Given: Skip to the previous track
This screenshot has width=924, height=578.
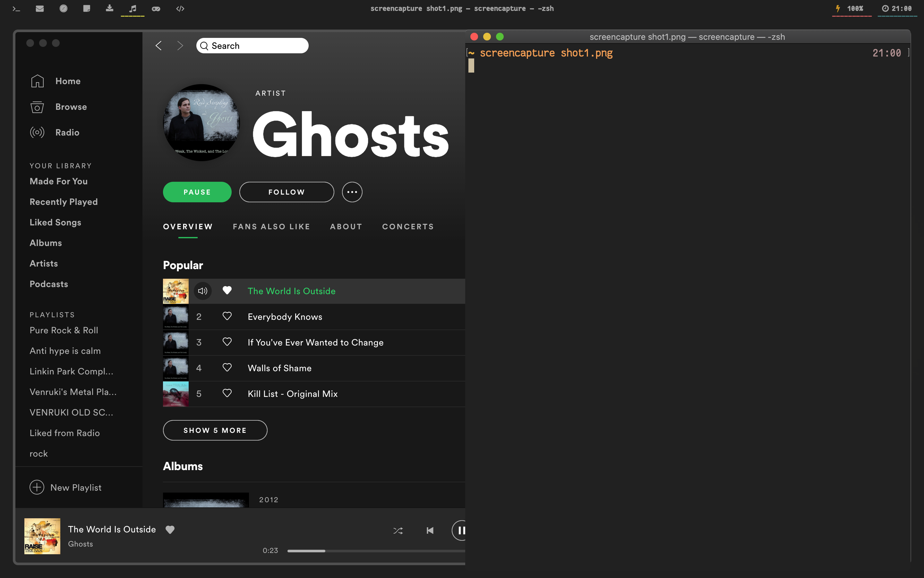Looking at the screenshot, I should point(430,530).
